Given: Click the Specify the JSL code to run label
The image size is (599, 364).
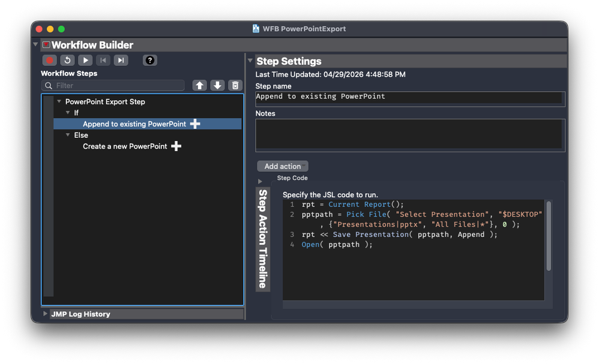Looking at the screenshot, I should pyautogui.click(x=330, y=194).
